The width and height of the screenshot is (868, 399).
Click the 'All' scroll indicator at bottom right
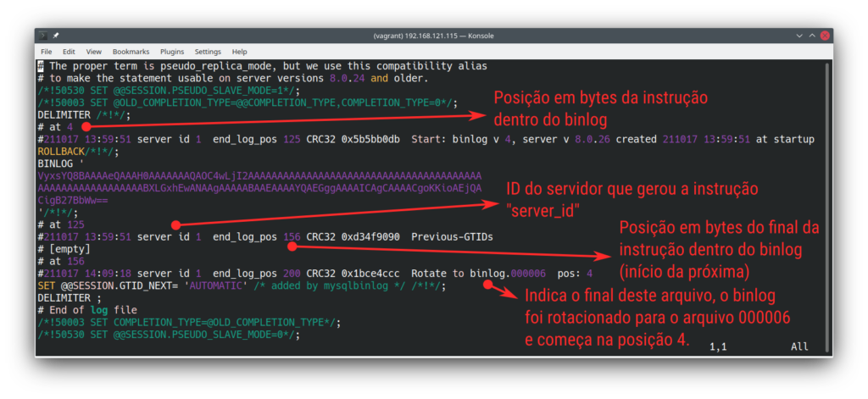[x=799, y=346]
